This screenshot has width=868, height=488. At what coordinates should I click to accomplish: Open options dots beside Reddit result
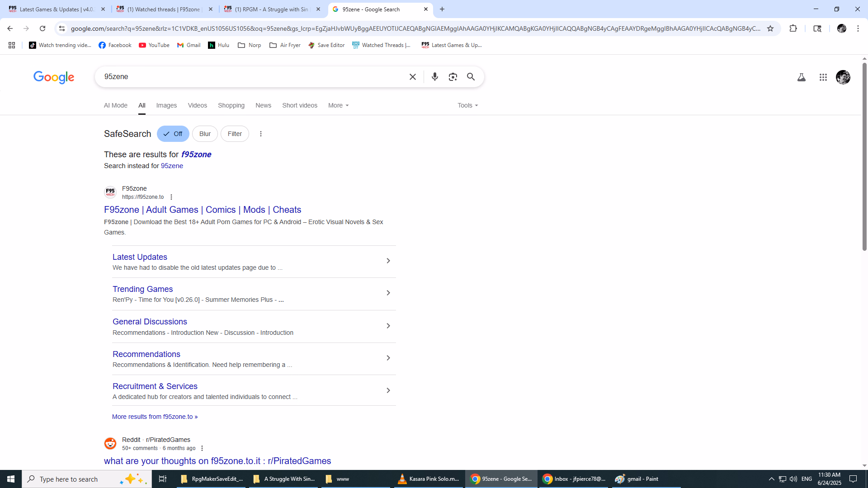click(x=202, y=448)
